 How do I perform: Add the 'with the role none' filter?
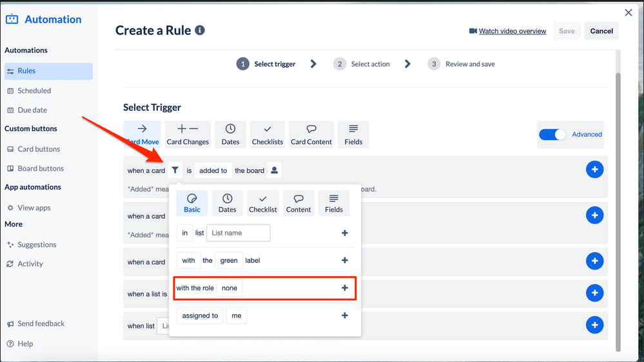click(345, 288)
